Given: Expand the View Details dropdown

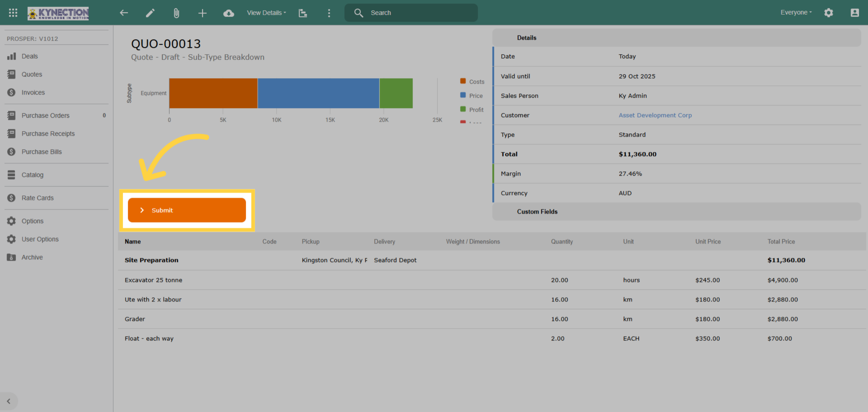Looking at the screenshot, I should click(x=266, y=13).
